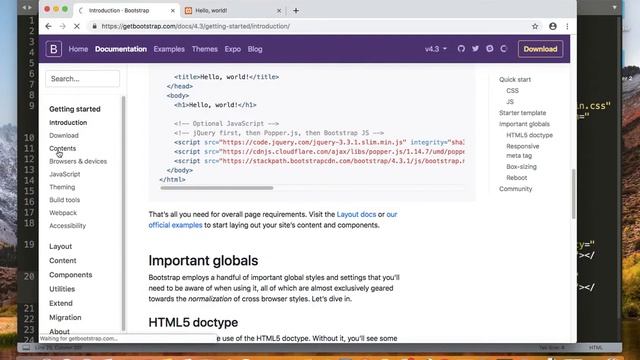Click the docs sidebar scrollbar
The image size is (640, 360).
point(123,214)
